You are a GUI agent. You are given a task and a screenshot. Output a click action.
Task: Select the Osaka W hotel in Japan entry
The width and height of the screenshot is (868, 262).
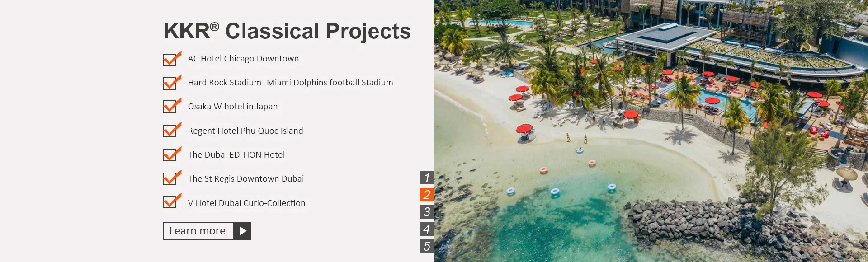[x=232, y=107]
